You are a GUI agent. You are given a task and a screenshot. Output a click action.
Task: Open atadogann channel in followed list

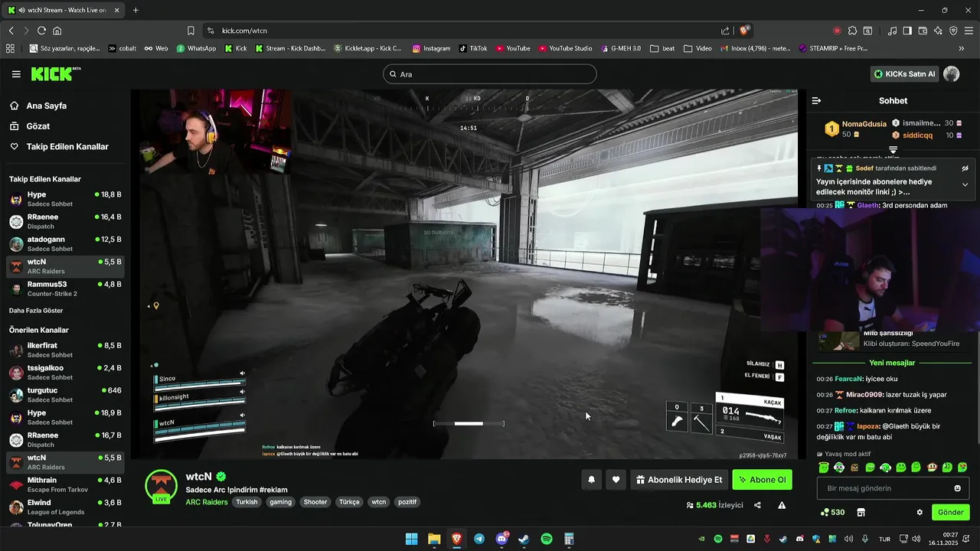tap(65, 243)
